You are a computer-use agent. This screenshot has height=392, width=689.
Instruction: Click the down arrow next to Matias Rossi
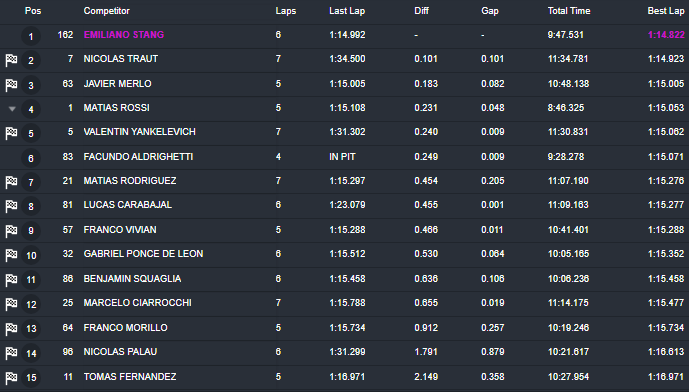[12, 109]
